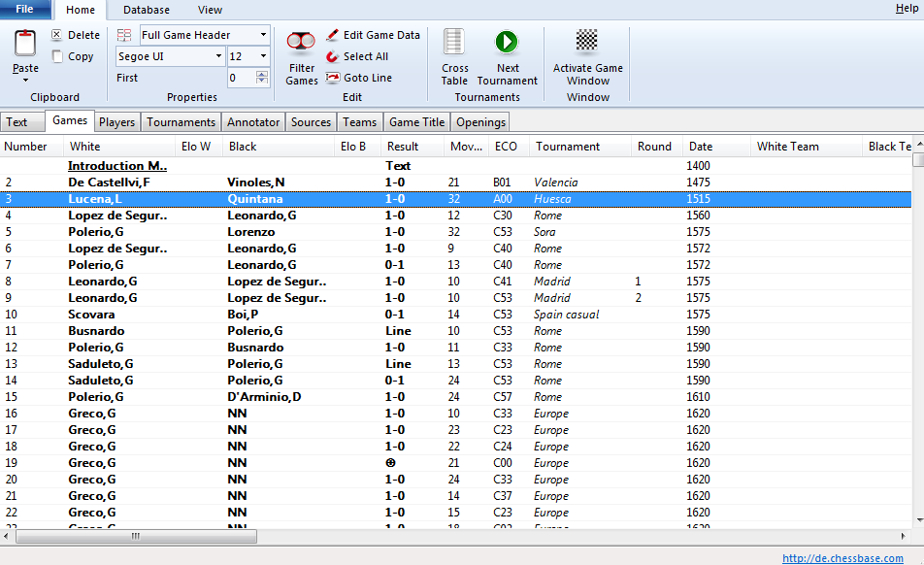Click the Goto Line icon
Viewport: 924px width, 565px height.
click(333, 78)
